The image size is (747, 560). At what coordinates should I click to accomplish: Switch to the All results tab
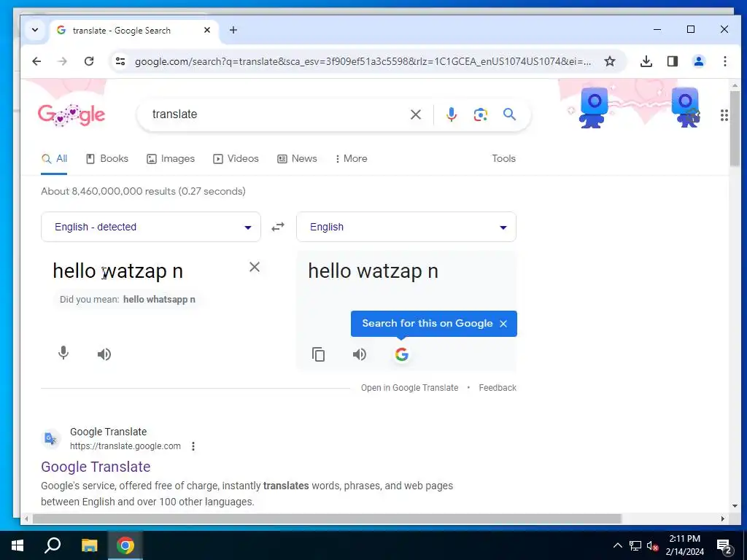point(54,158)
